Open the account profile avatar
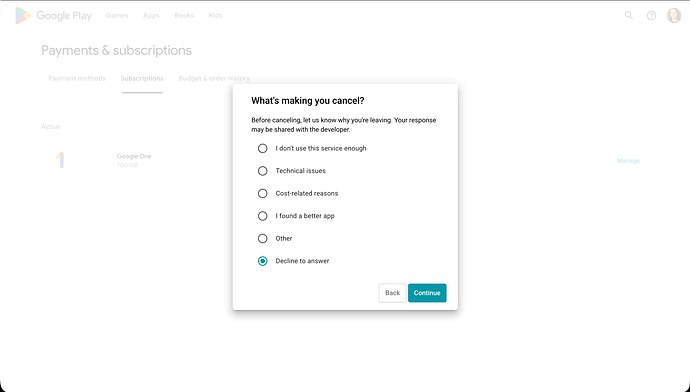The height and width of the screenshot is (392, 690). pos(674,15)
